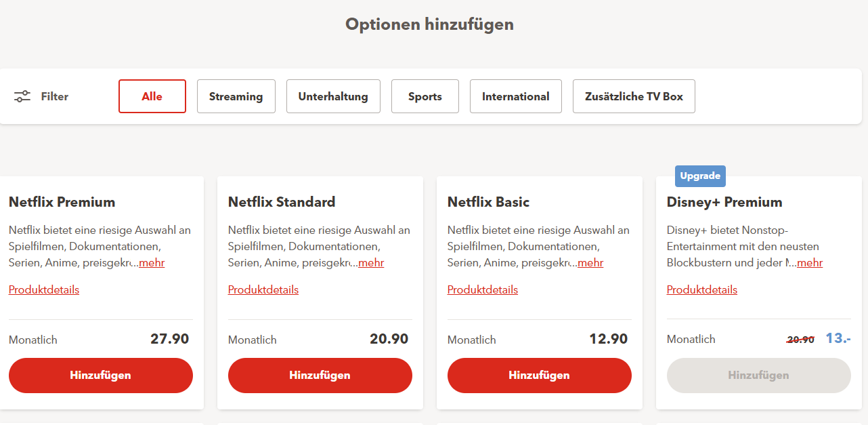
Task: Click the Filter sliders icon
Action: coord(22,96)
